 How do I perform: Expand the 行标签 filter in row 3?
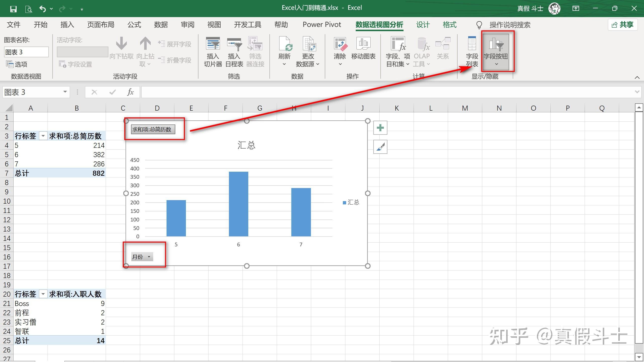43,136
